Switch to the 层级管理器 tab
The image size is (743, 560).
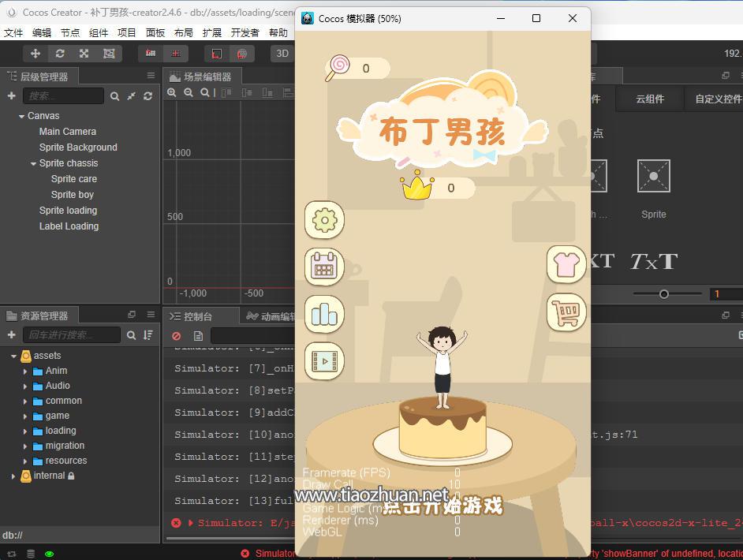click(x=39, y=77)
